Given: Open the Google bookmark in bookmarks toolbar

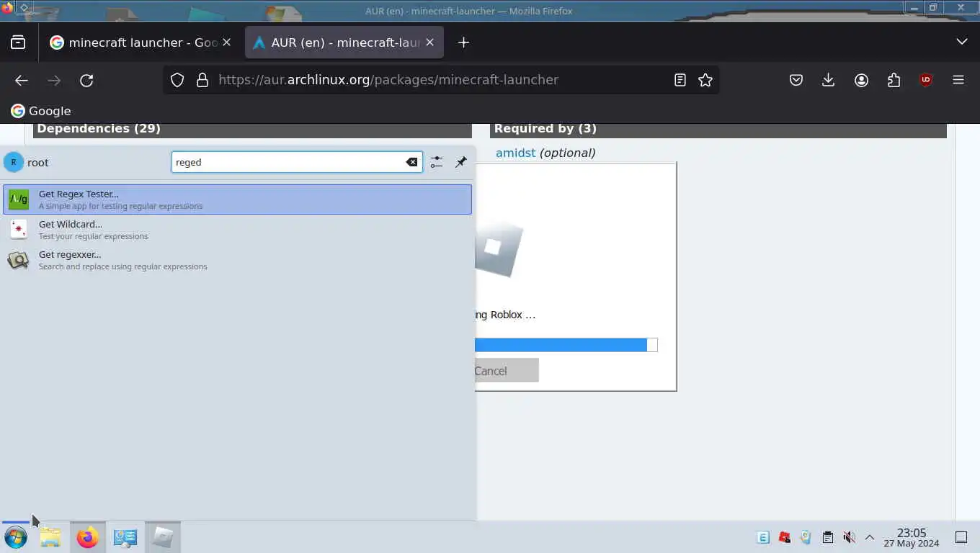Looking at the screenshot, I should pyautogui.click(x=41, y=111).
